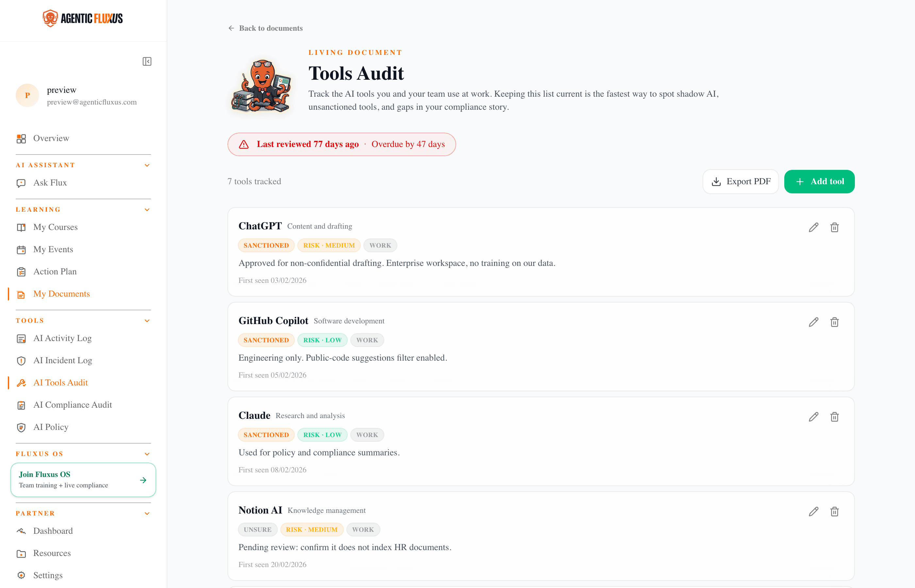The height and width of the screenshot is (588, 915).
Task: Edit the ChatGPT entry
Action: [x=813, y=228]
